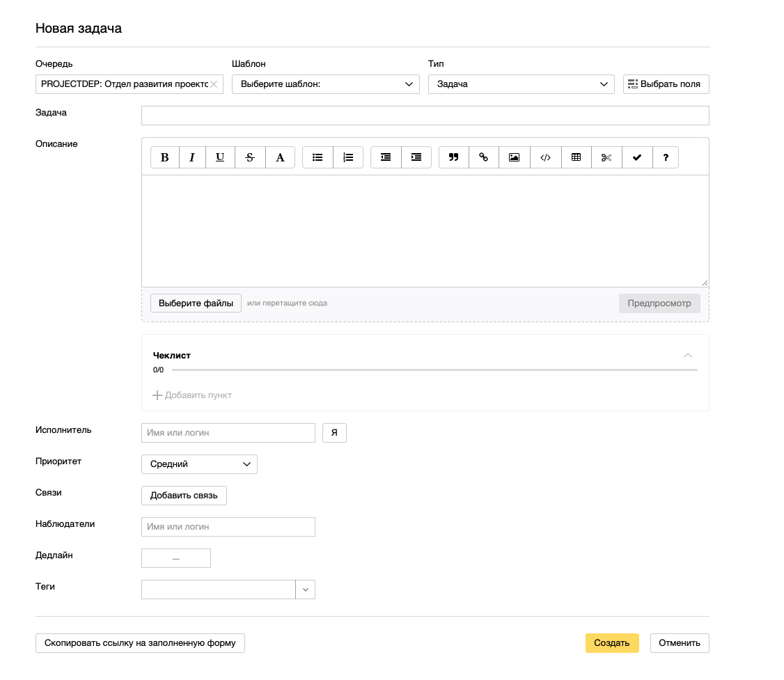Open the Тип task type dropdown
Image resolution: width=784 pixels, height=680 pixels.
[x=521, y=84]
